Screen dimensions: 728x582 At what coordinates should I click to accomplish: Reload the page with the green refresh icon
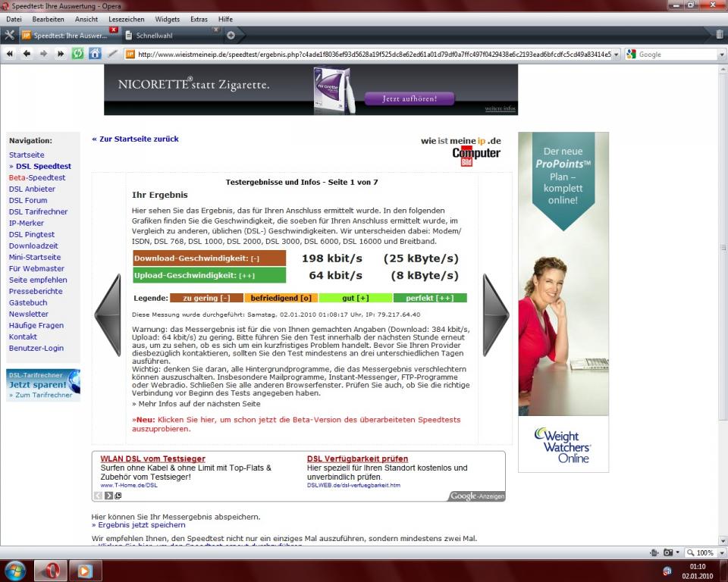pos(77,54)
